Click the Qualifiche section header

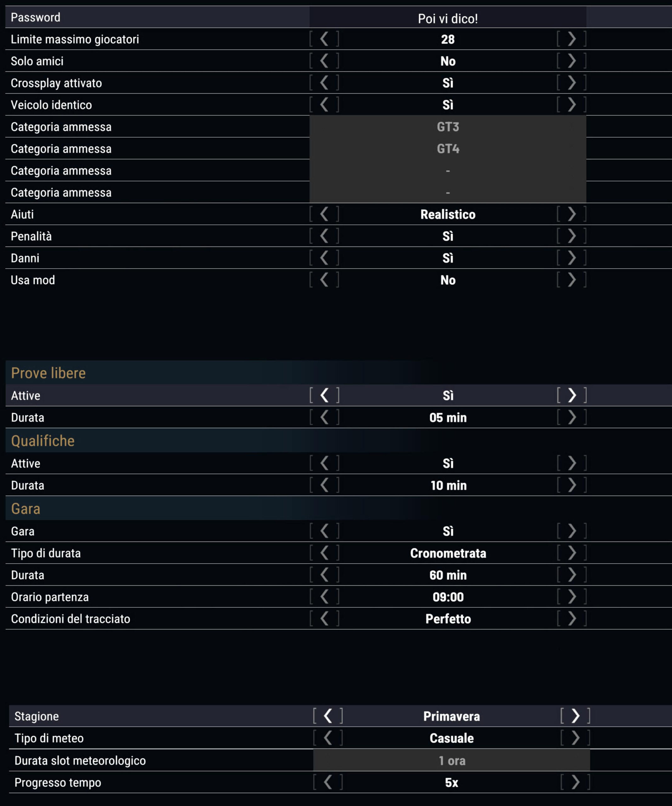[43, 440]
